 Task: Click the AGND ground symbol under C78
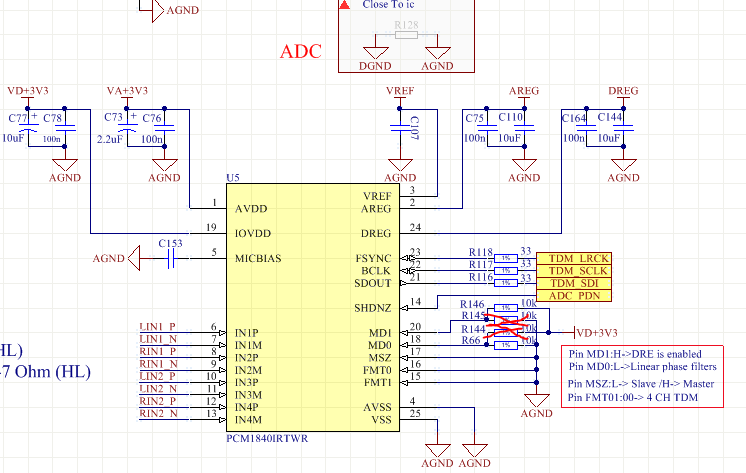tap(65, 165)
